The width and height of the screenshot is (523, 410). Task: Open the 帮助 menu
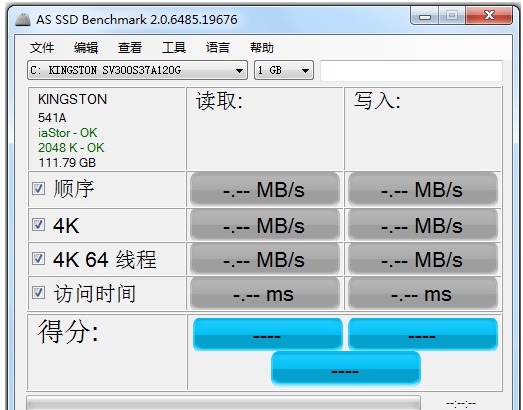[x=262, y=48]
